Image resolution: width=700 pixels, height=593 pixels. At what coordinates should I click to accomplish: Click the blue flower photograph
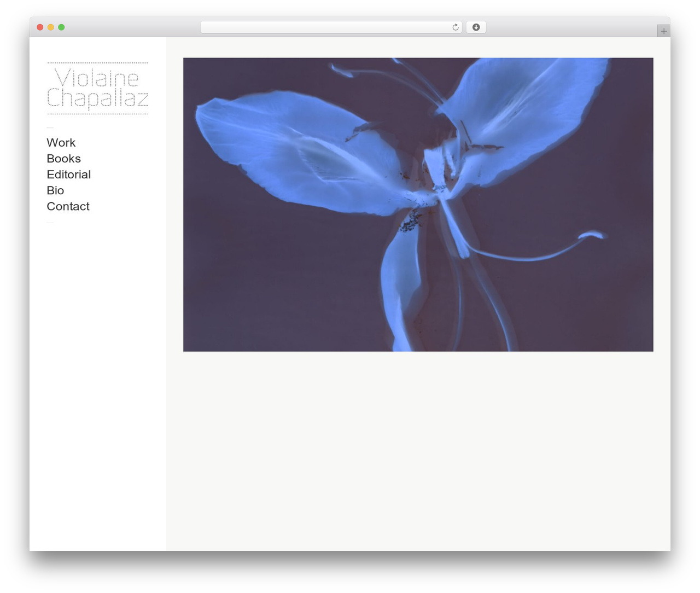pos(418,205)
